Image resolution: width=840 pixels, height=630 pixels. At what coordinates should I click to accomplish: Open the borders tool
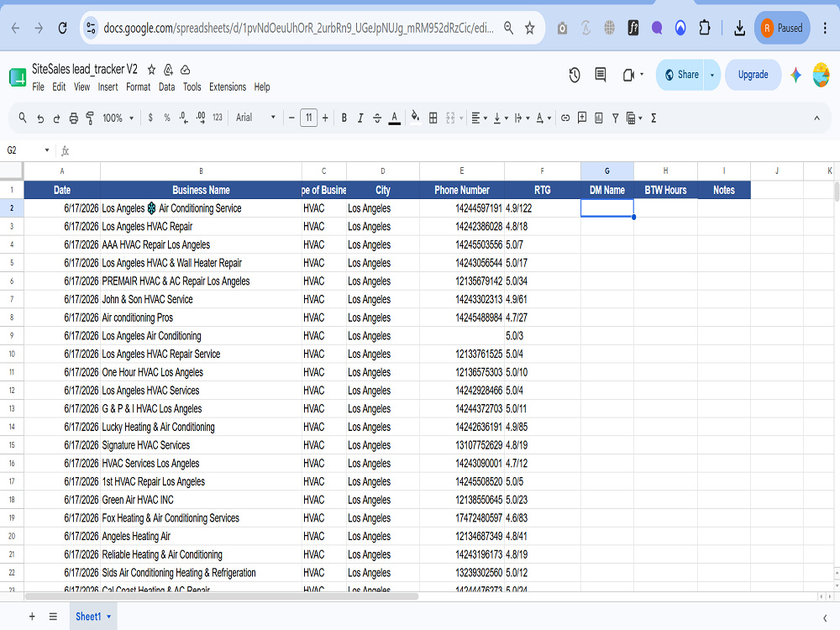coord(433,118)
